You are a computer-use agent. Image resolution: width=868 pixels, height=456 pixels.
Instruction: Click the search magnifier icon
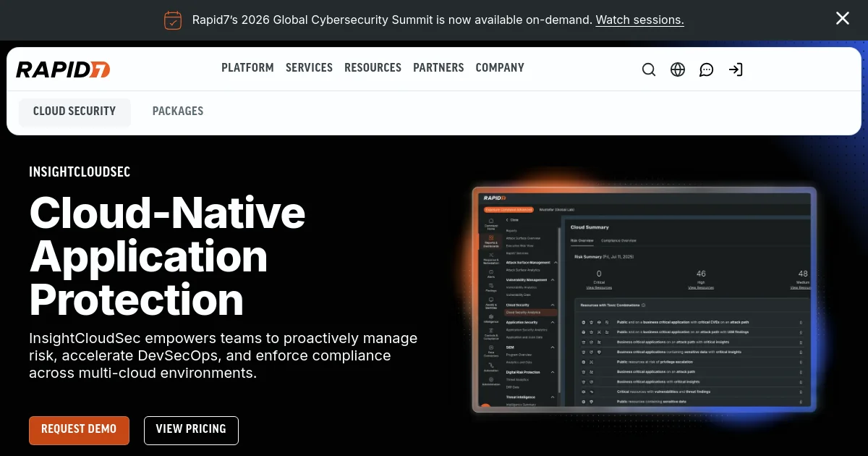pos(649,69)
